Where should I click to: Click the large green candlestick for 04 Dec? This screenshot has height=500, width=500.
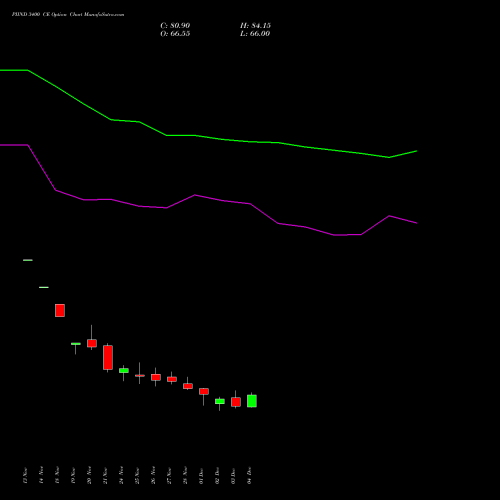pos(252,401)
